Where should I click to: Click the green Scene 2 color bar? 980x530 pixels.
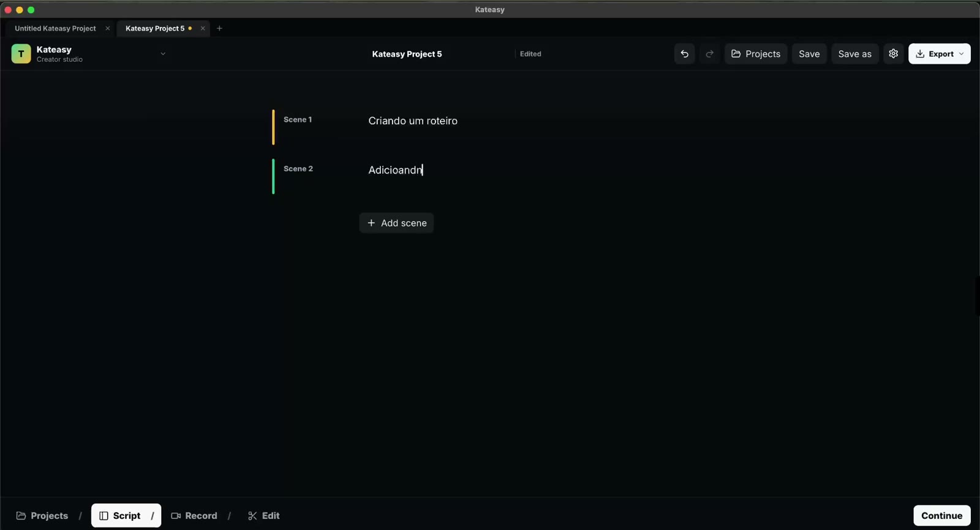[x=273, y=176]
